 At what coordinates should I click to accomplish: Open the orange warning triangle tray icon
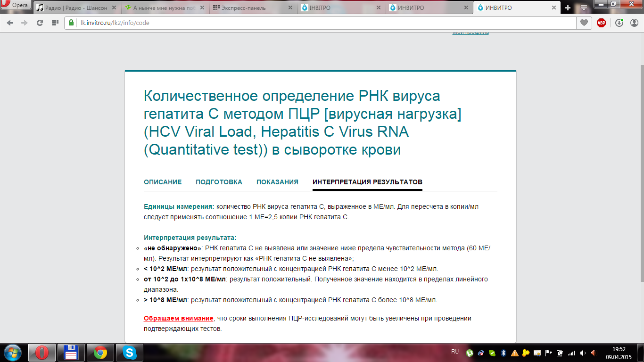point(514,353)
